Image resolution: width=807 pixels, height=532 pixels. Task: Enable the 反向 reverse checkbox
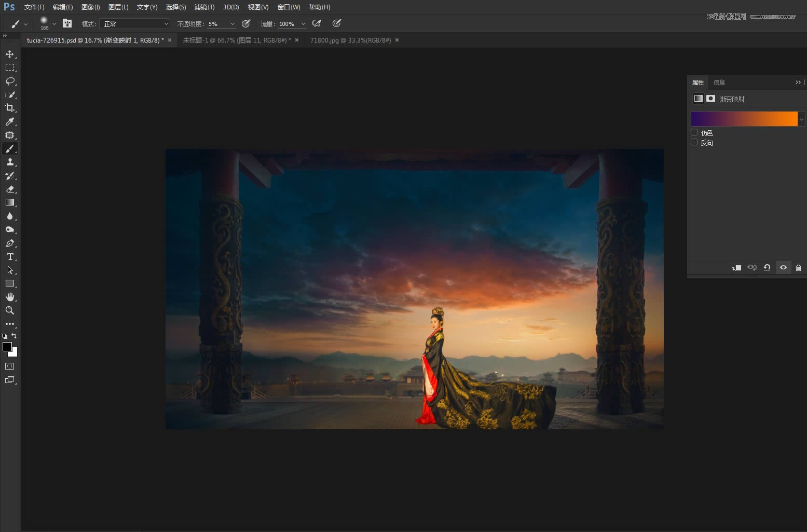[x=694, y=142]
